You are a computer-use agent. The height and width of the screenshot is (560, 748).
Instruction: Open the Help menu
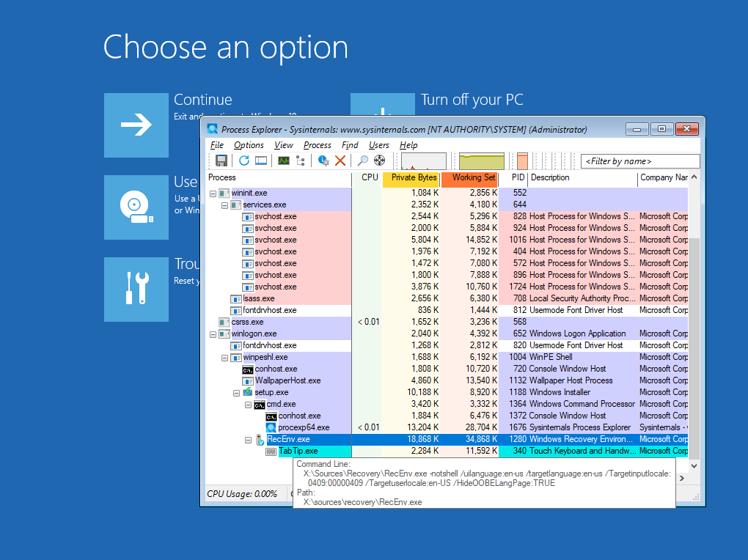pos(408,145)
